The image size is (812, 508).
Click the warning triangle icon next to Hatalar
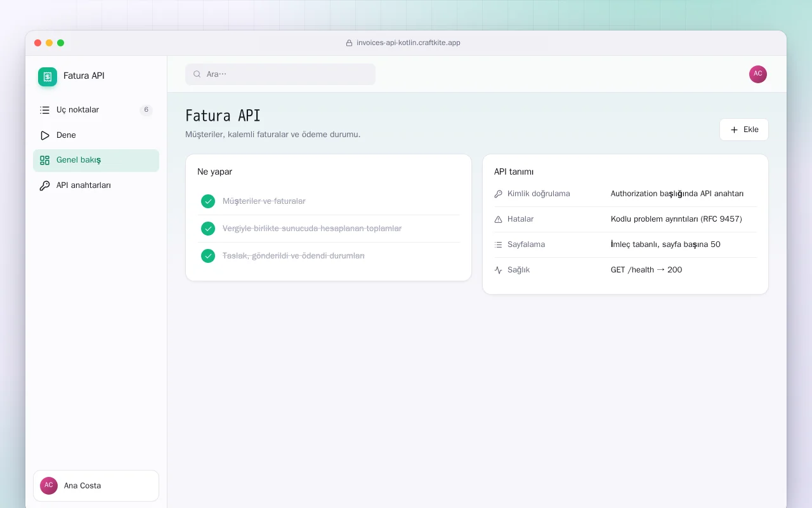coord(498,219)
